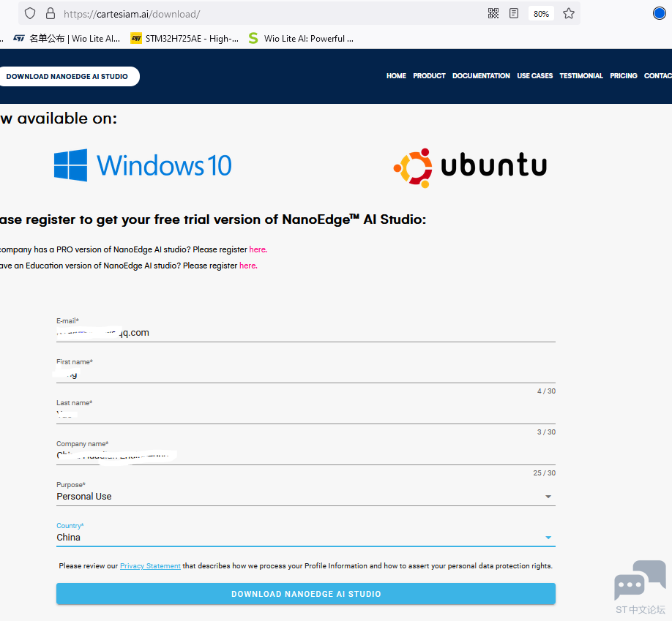Open the USE CASES menu item

coord(535,76)
